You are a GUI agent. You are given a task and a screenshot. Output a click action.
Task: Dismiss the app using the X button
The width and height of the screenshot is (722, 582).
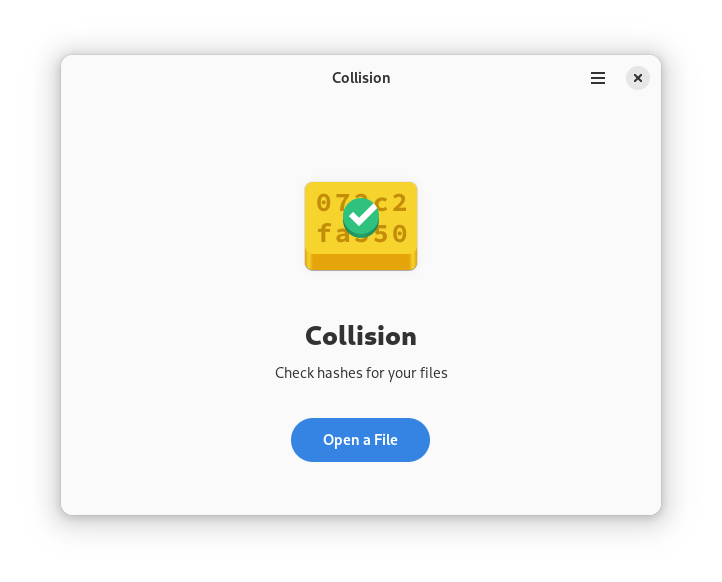(x=638, y=78)
